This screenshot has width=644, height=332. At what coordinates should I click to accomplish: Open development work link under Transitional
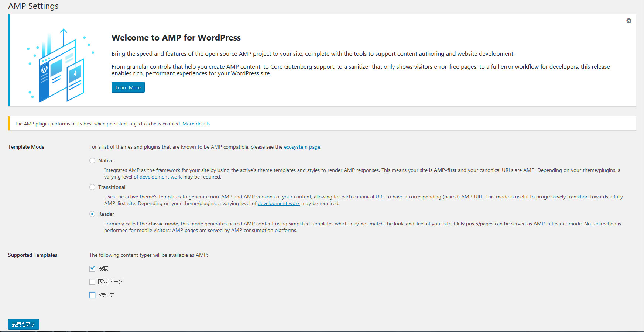point(279,204)
